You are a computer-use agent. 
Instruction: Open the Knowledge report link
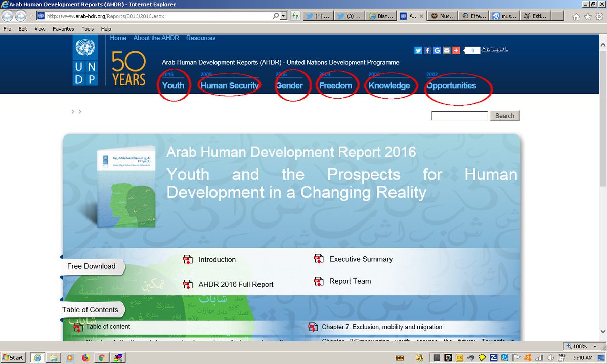[389, 85]
